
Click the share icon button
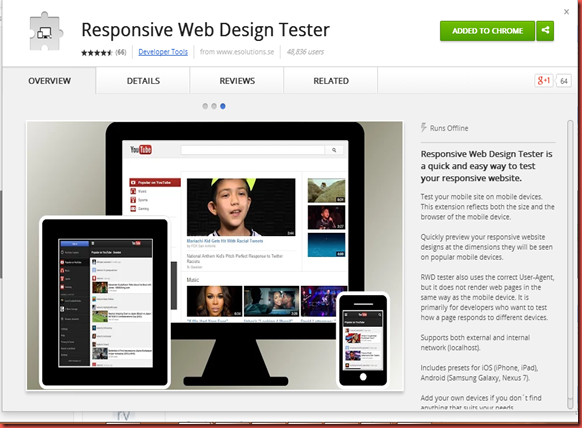(x=545, y=31)
